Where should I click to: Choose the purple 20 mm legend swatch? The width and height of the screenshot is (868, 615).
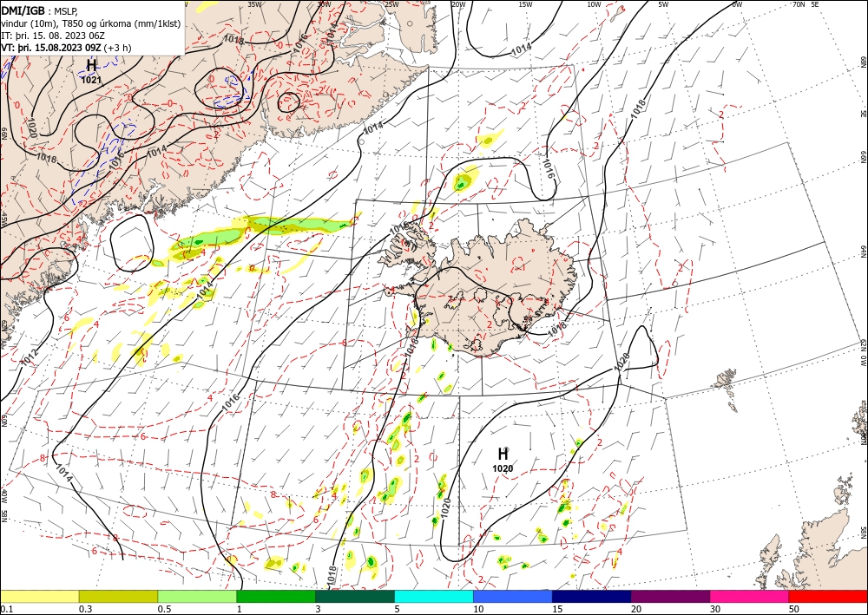pyautogui.click(x=670, y=596)
